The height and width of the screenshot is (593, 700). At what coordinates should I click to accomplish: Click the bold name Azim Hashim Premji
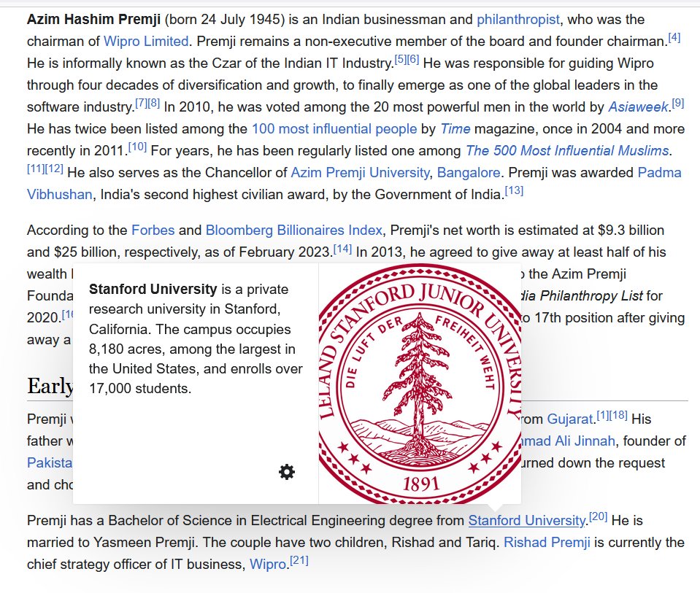[93, 20]
